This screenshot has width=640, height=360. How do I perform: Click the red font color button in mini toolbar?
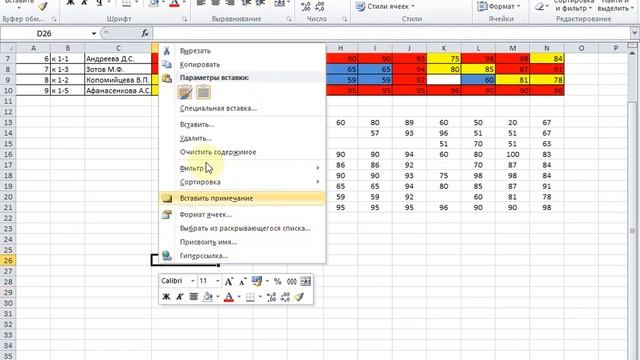[229, 297]
